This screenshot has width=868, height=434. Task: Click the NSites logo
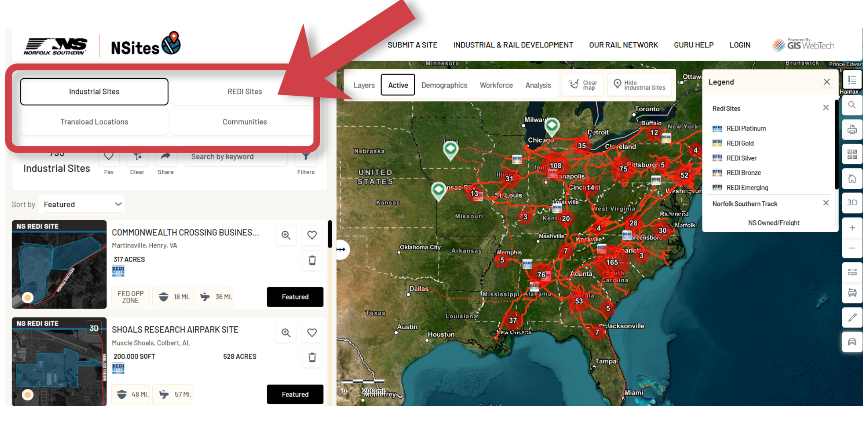145,44
